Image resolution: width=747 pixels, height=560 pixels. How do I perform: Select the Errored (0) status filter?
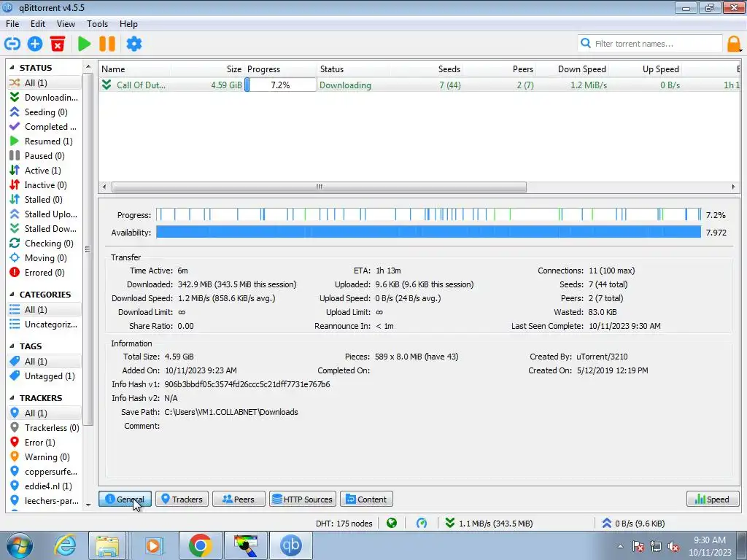click(44, 273)
